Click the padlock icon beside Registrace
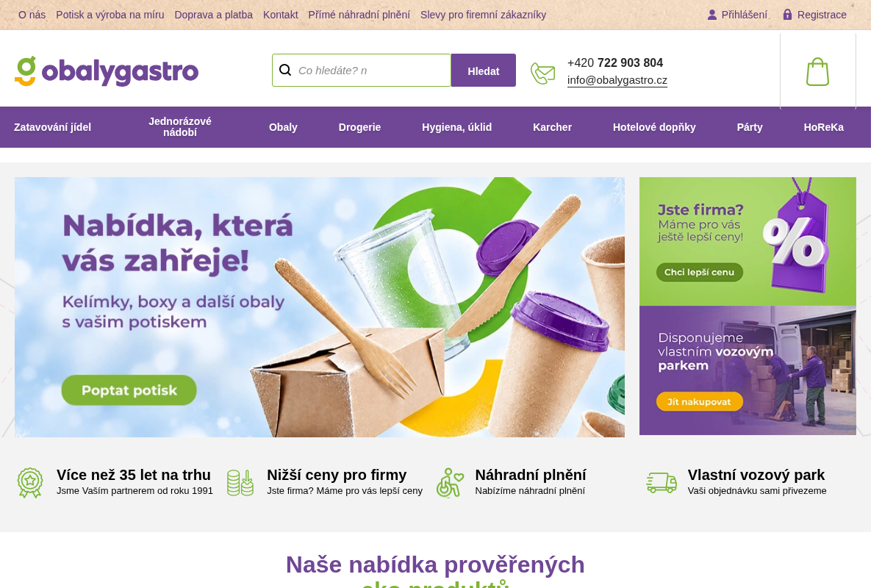The height and width of the screenshot is (588, 882). [x=787, y=15]
